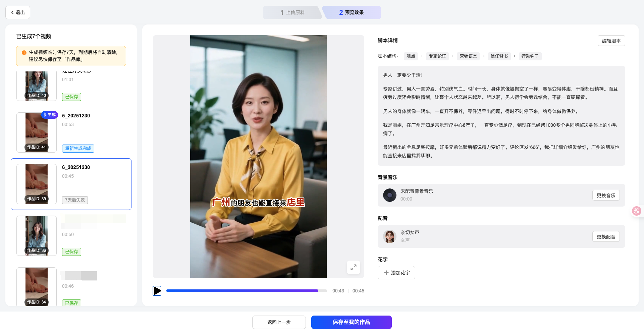Switch to step 1 上传原料

click(292, 12)
